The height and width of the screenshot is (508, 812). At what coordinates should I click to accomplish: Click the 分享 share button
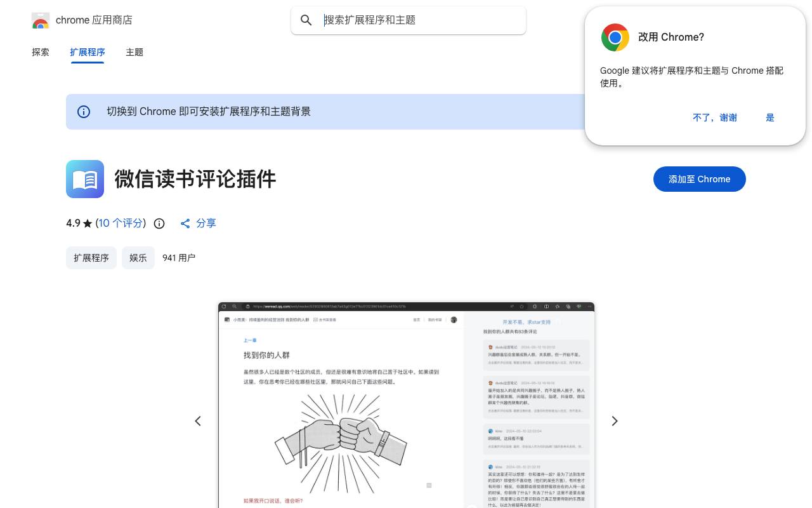click(198, 223)
